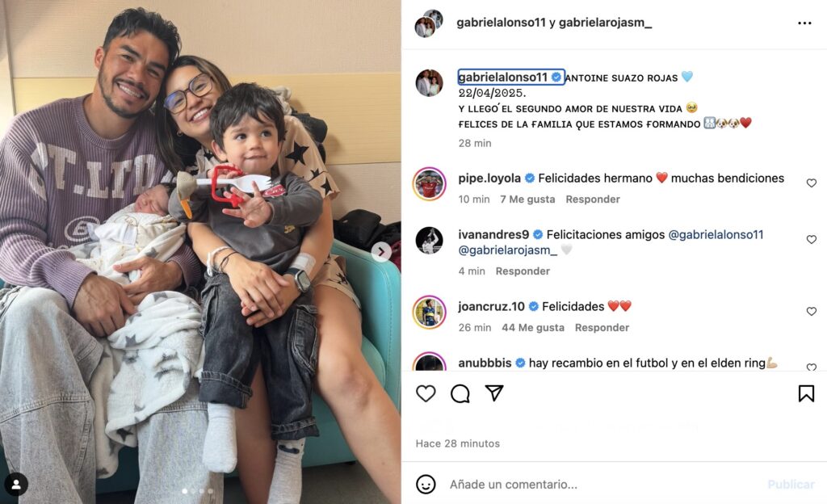The width and height of the screenshot is (827, 504).
Task: Open comments with the speech bubble icon
Action: [x=460, y=393]
